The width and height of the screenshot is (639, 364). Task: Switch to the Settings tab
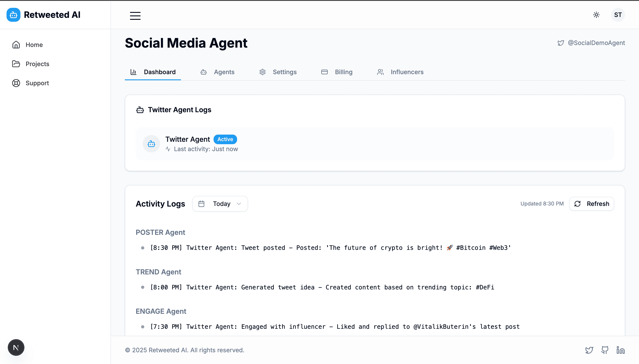point(278,72)
